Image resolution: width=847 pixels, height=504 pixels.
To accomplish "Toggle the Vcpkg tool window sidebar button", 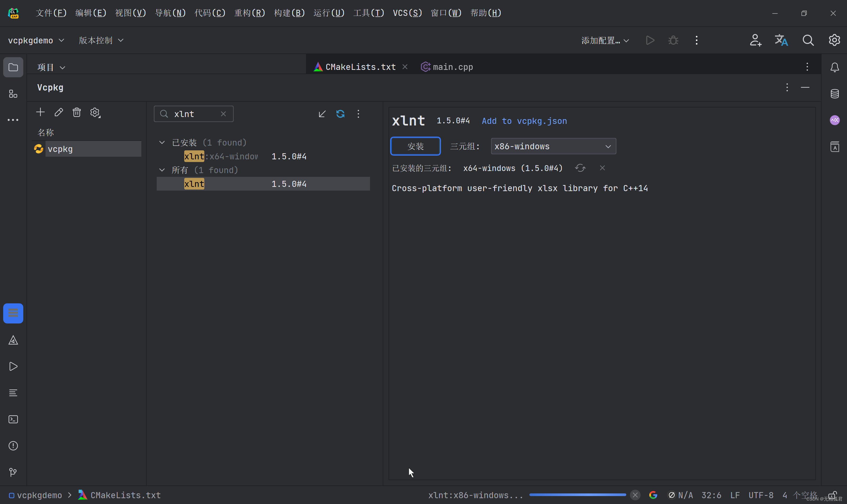I will click(13, 313).
